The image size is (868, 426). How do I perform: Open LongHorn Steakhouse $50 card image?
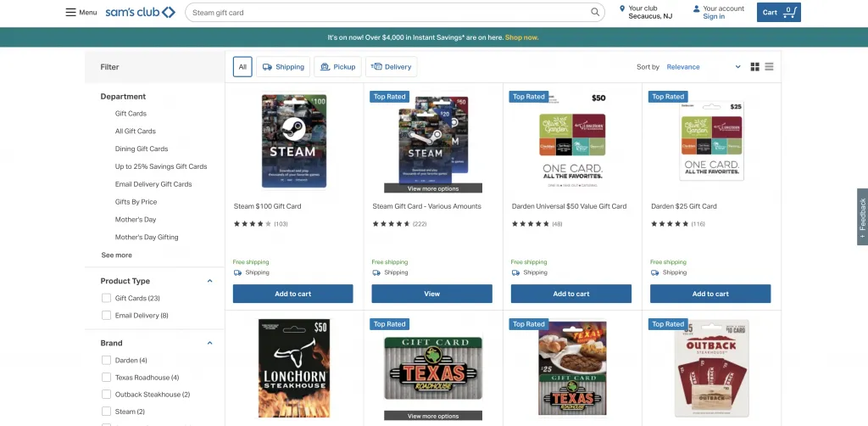point(294,368)
